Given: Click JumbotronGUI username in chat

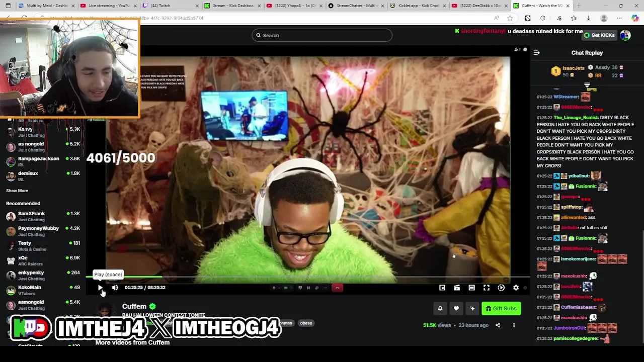Looking at the screenshot, I should pos(570,328).
